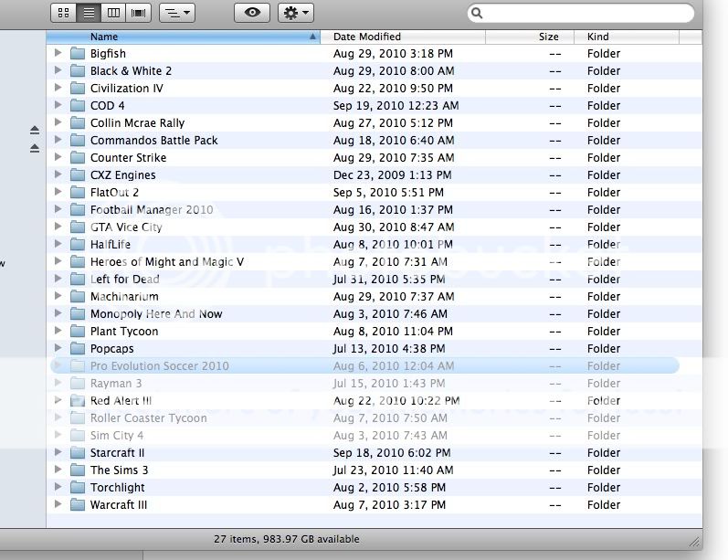Click date Sep 5, 2010 5:51 PM

click(x=388, y=192)
